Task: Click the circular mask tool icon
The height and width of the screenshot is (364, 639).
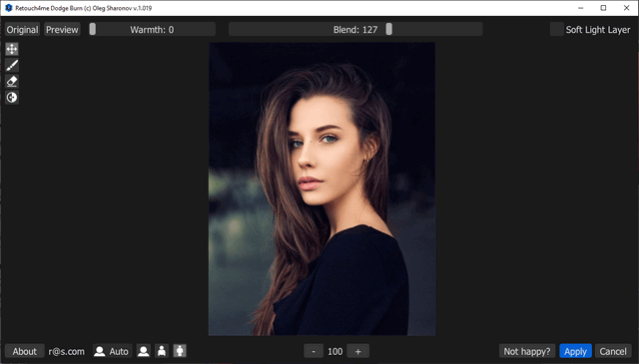Action: click(12, 98)
